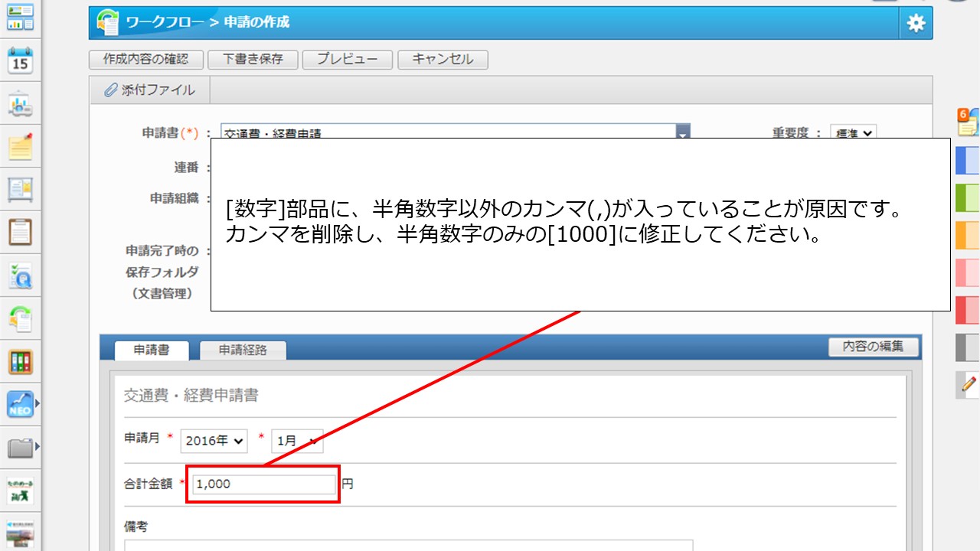Select the red color label swatch

tap(968, 310)
